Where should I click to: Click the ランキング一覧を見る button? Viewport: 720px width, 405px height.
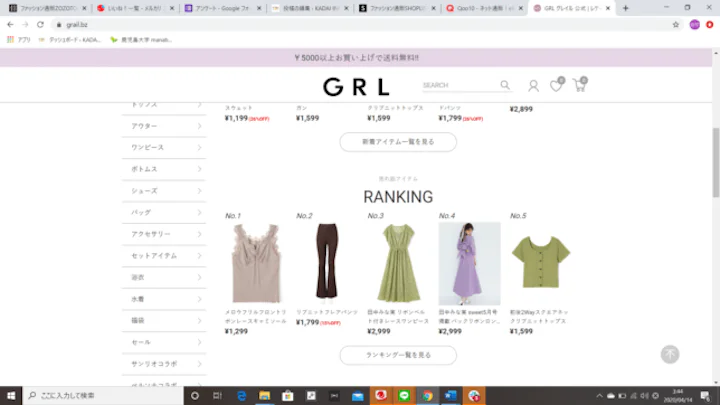pyautogui.click(x=398, y=355)
